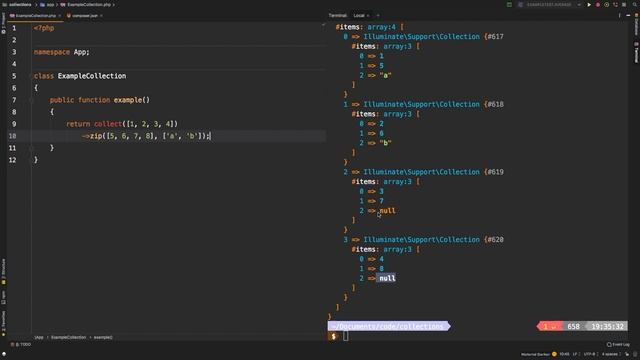Open the Project tool window sidebar button
This screenshot has height=360, width=640.
(3, 23)
